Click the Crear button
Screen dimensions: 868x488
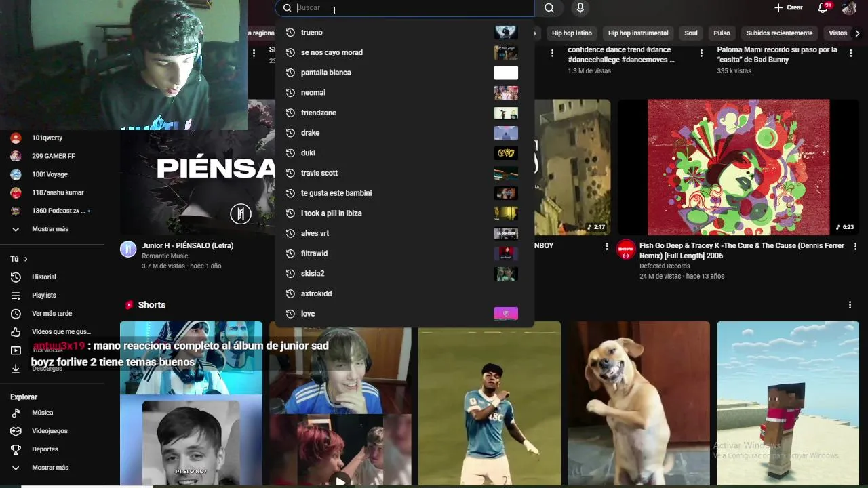pos(788,7)
